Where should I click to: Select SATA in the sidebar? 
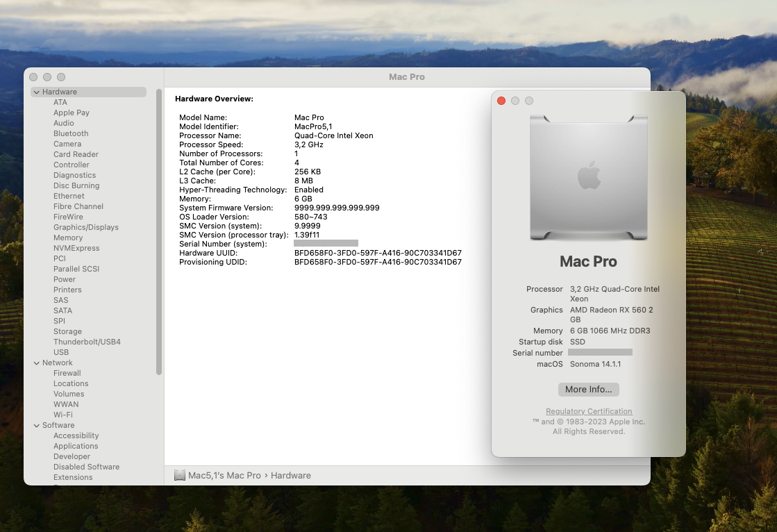coord(62,310)
